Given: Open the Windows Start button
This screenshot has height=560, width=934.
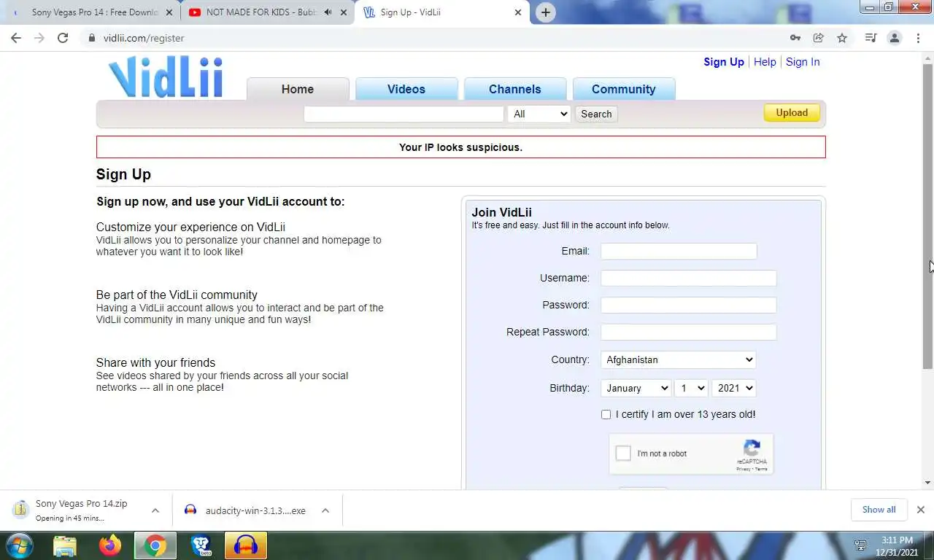Looking at the screenshot, I should (x=18, y=545).
